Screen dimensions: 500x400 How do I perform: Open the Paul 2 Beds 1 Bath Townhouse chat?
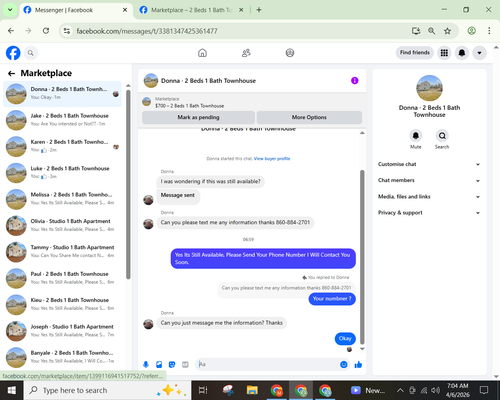click(62, 279)
